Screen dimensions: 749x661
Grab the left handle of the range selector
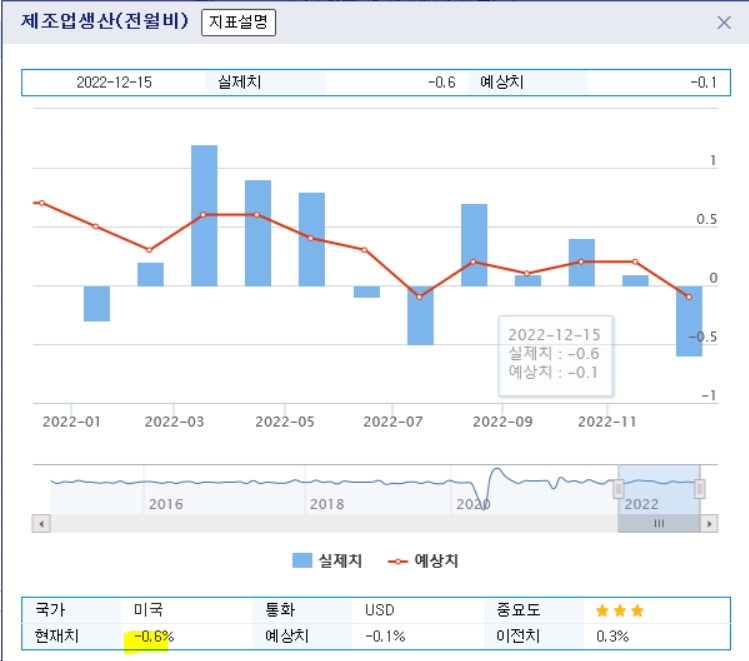coord(618,489)
